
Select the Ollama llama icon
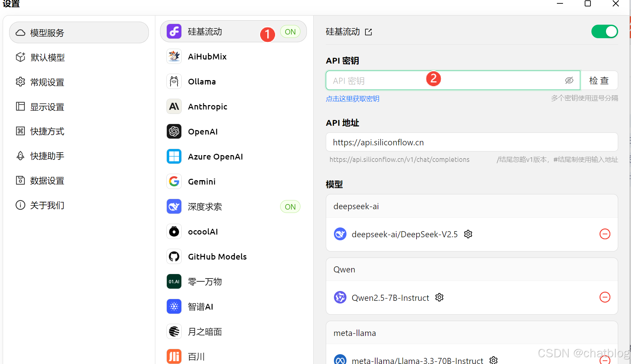174,81
